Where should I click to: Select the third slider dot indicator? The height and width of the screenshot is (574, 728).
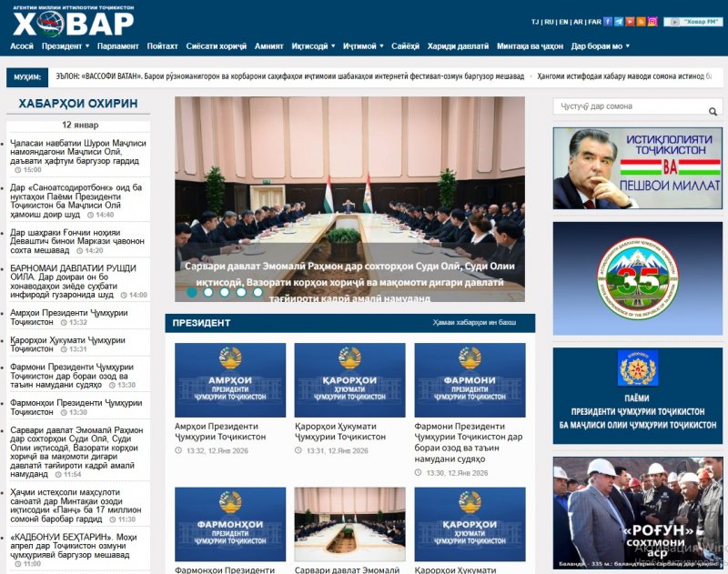[225, 292]
